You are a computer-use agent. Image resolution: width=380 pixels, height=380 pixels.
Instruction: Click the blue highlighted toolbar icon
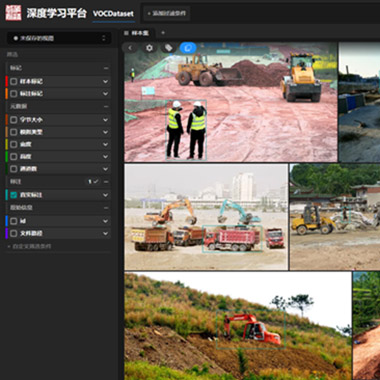pos(188,48)
